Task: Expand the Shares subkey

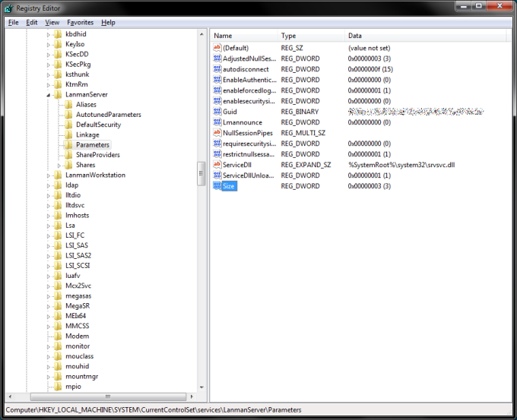Action: point(59,166)
